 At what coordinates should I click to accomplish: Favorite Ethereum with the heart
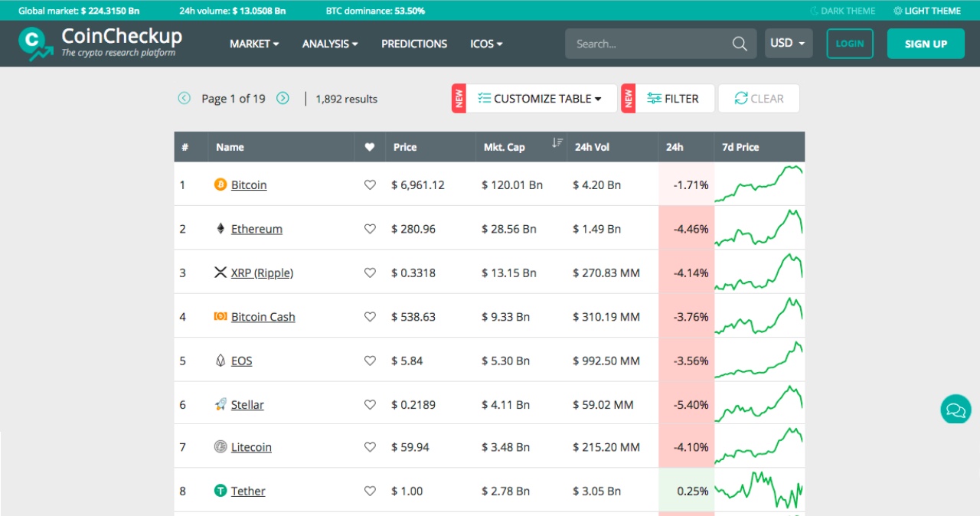click(x=370, y=228)
